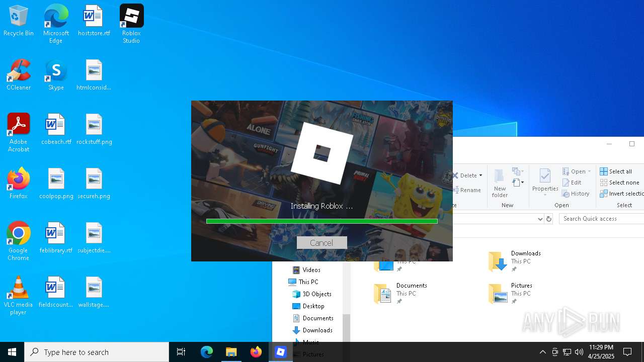This screenshot has height=362, width=644.
Task: Select feblibrary.rtf desktop file
Action: tap(56, 238)
